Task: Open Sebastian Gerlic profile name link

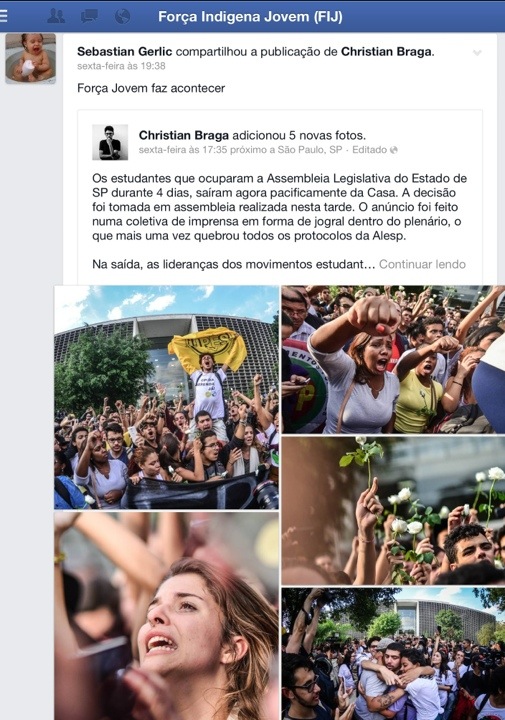Action: click(124, 51)
